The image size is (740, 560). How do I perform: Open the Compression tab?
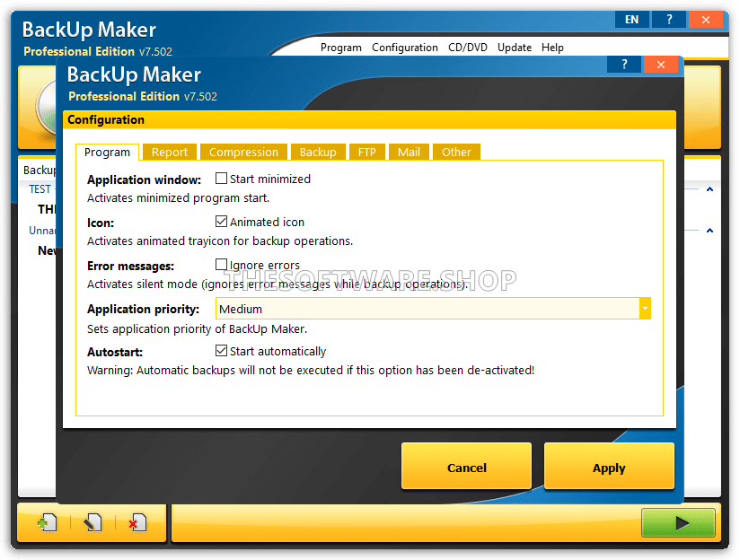click(243, 152)
